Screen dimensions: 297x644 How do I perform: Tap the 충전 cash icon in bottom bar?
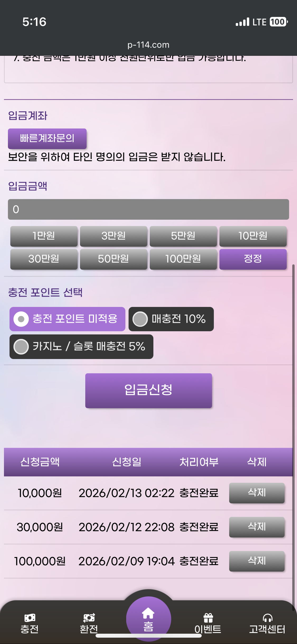tap(30, 618)
